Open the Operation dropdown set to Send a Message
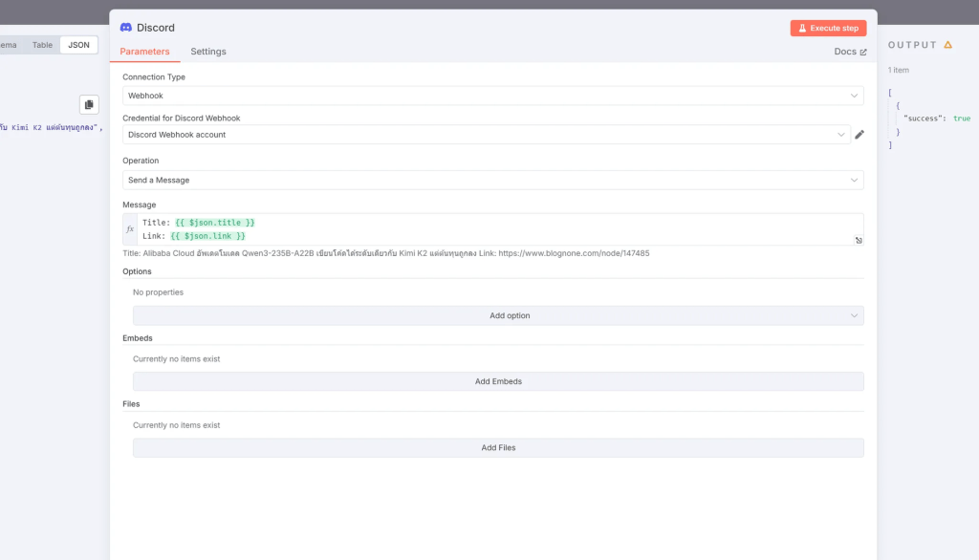Image resolution: width=979 pixels, height=560 pixels. (492, 180)
